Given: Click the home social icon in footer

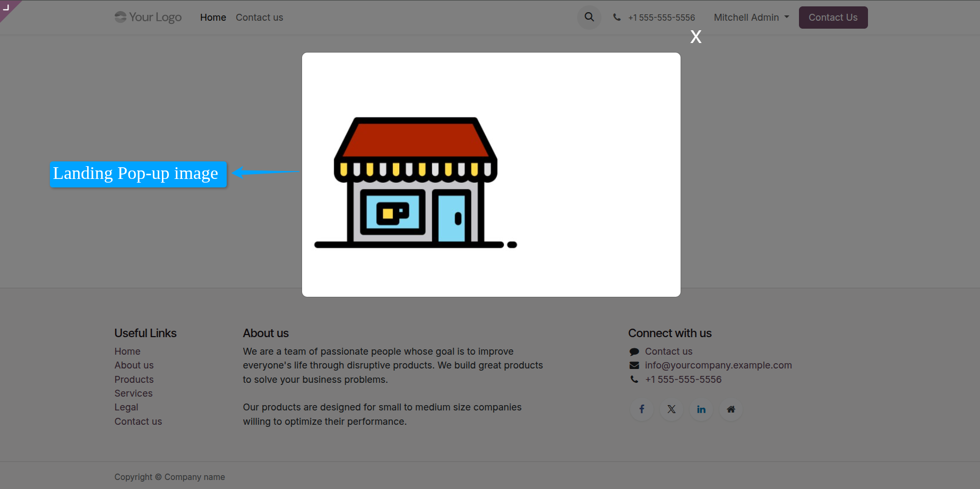Looking at the screenshot, I should 731,409.
